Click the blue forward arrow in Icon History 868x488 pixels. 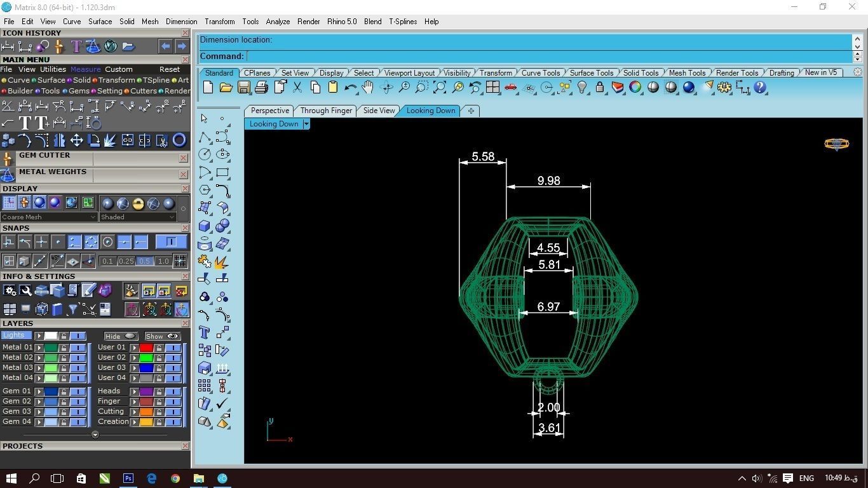(182, 46)
